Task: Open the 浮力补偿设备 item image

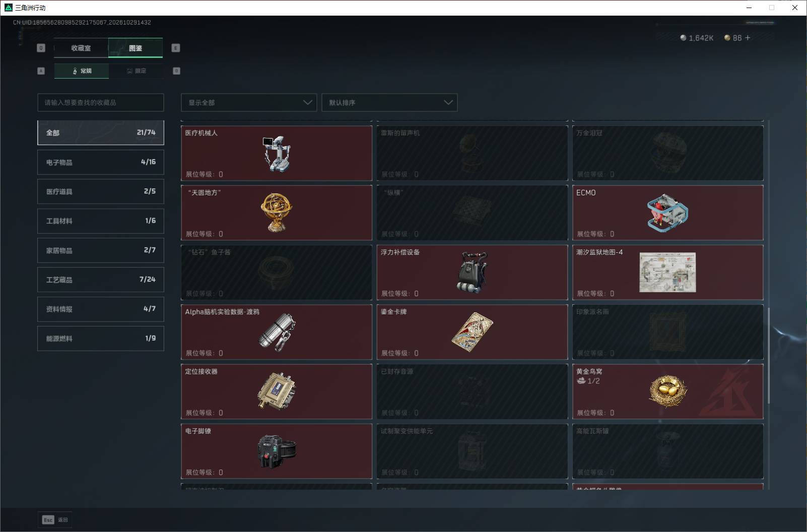Action: point(473,272)
